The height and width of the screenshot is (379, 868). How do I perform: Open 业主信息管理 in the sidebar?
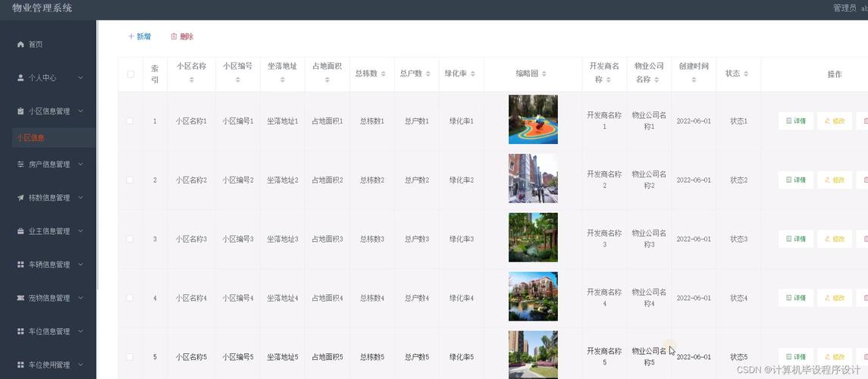49,231
